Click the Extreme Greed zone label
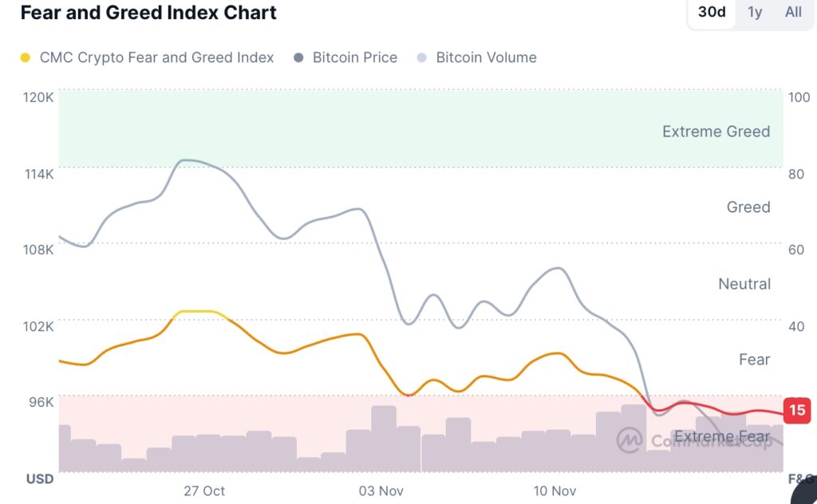The image size is (817, 504). (x=716, y=132)
